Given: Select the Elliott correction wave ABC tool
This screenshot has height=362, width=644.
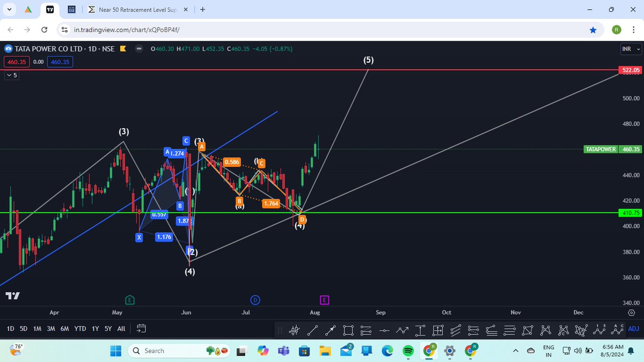Looking at the screenshot, I should tap(617, 330).
